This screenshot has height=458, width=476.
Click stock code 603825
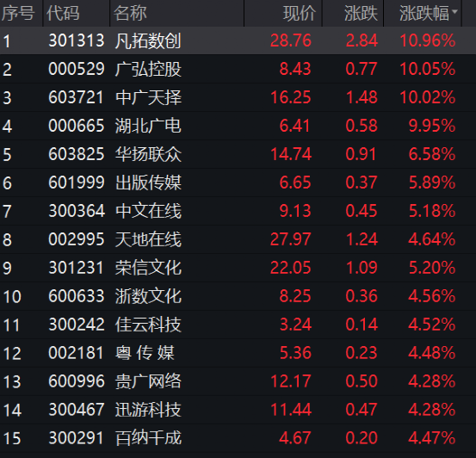(77, 154)
